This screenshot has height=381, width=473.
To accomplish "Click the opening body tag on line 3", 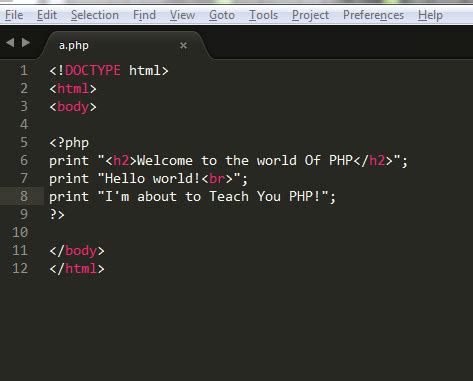I will click(73, 107).
